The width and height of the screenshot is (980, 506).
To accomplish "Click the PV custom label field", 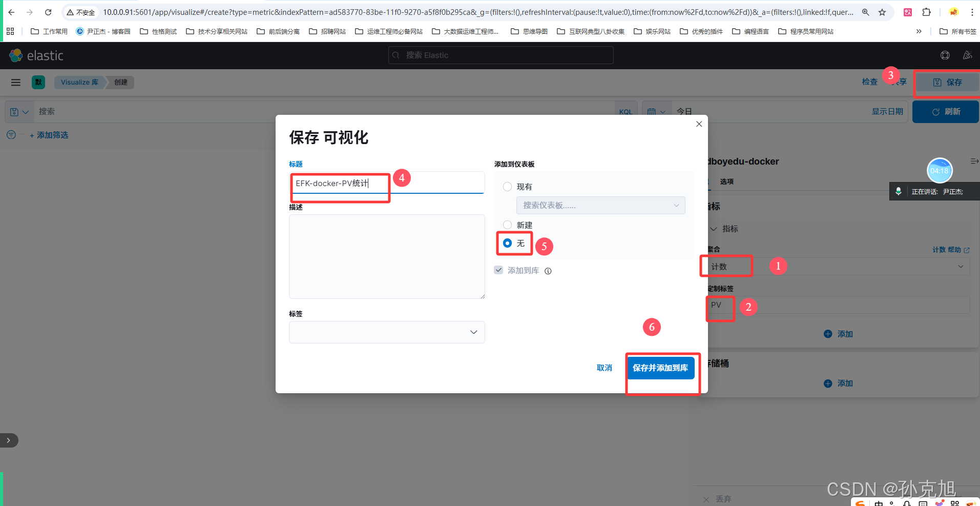I will click(x=839, y=305).
